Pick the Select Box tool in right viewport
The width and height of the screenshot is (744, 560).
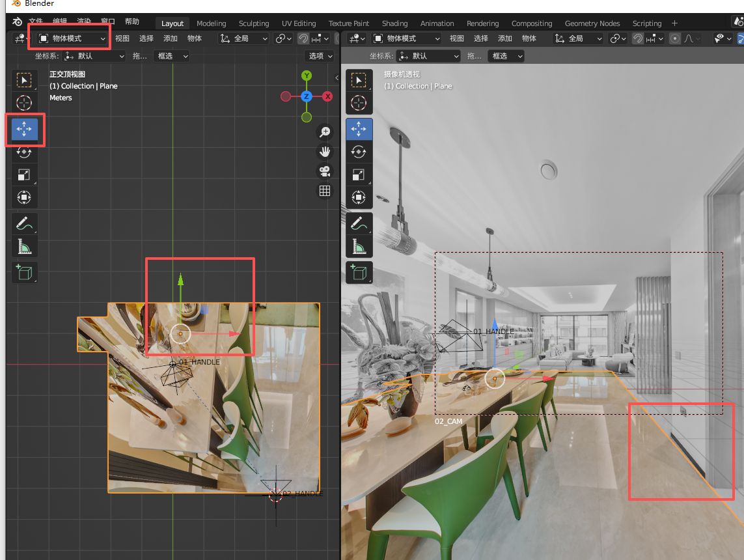pos(359,81)
